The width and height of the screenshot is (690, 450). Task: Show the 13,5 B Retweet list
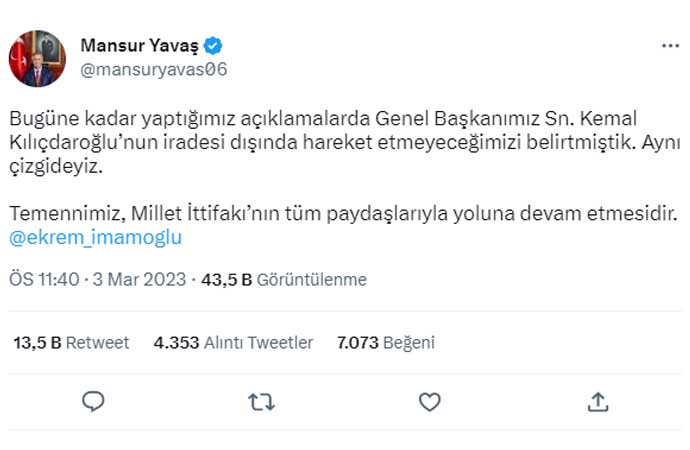coord(71,342)
